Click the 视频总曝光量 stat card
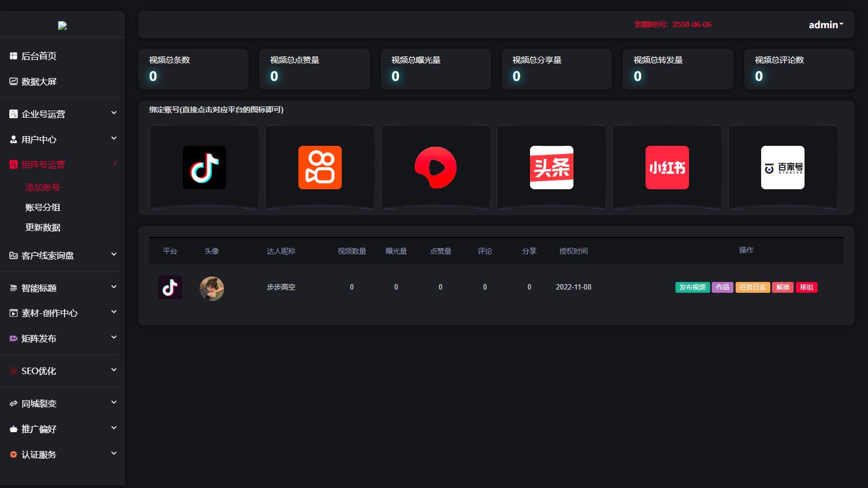The image size is (868, 488). click(x=436, y=69)
